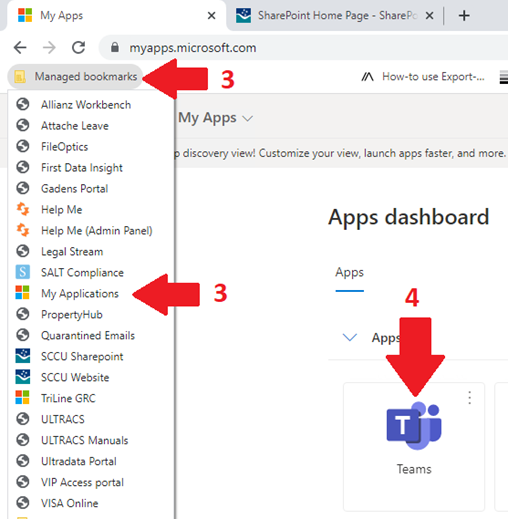Click the TriLine GRC Microsoft logo icon
The height and width of the screenshot is (519, 508).
tap(23, 398)
